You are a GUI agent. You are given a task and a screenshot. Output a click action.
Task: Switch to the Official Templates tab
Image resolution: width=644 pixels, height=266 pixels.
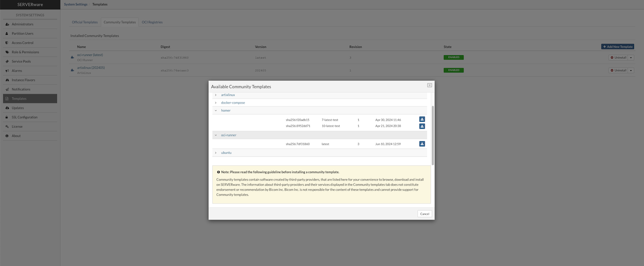pos(85,22)
